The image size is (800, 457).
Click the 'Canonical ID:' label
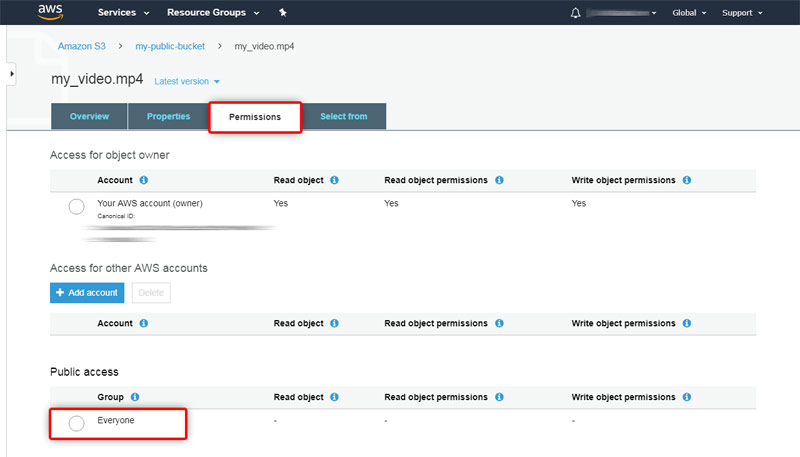pyautogui.click(x=116, y=216)
